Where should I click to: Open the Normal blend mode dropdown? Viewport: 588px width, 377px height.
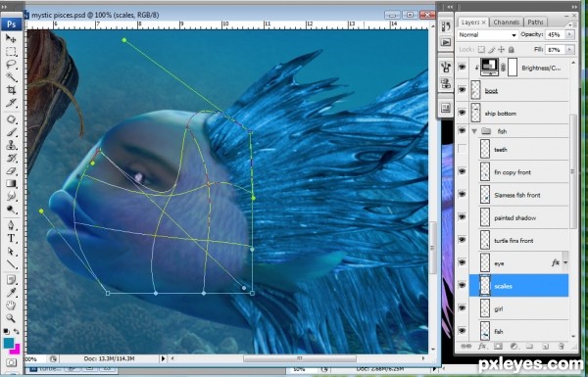point(487,35)
